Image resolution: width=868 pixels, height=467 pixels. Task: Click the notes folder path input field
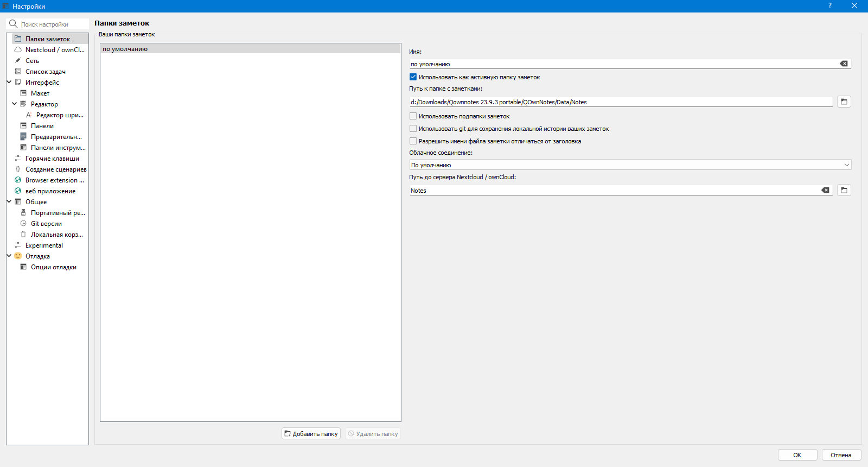(621, 102)
